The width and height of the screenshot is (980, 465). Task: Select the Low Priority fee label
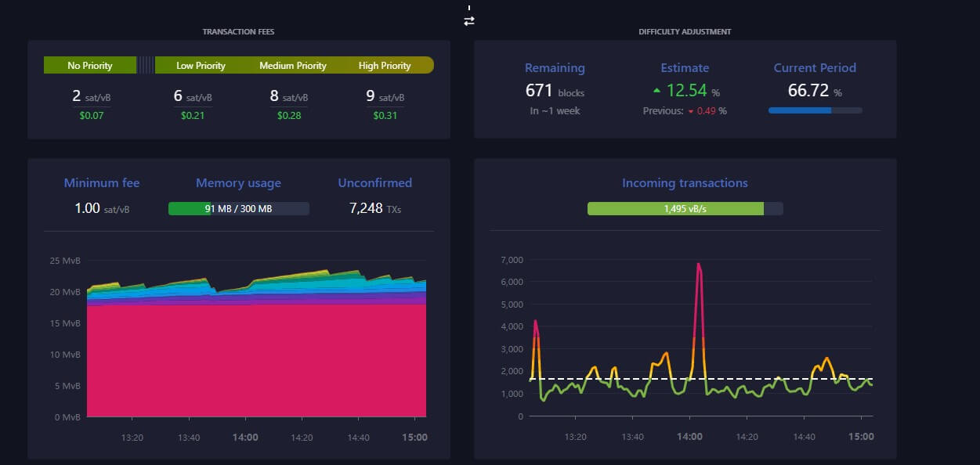pos(201,66)
